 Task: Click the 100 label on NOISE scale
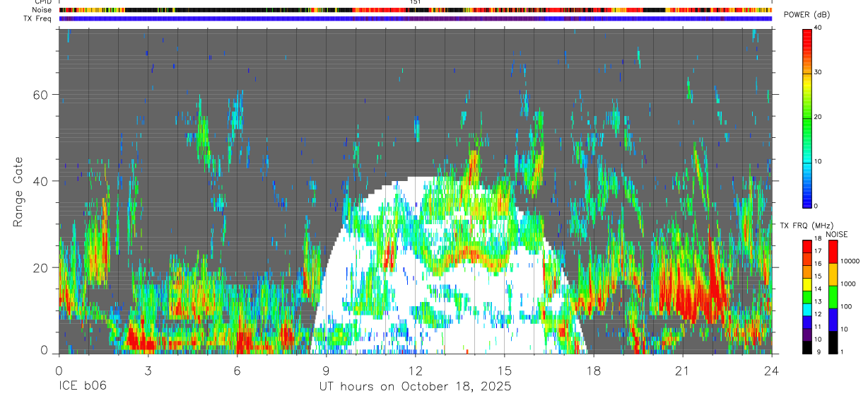[x=848, y=306]
